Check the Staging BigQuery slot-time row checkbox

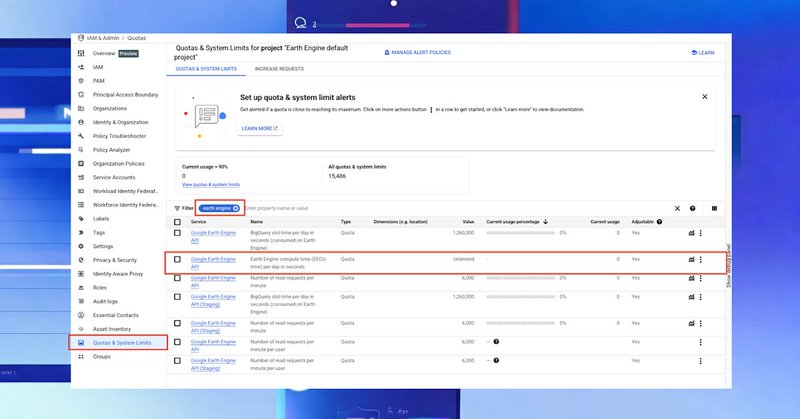point(177,297)
